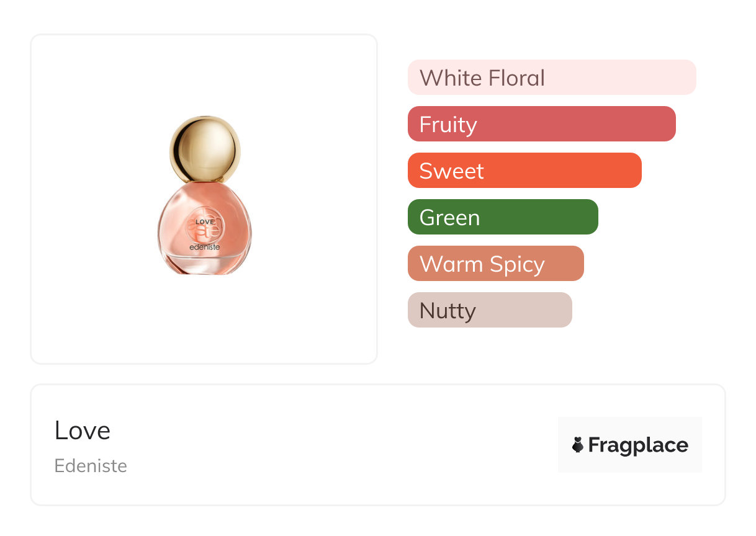Click the edeniste text printed on the bottle

[204, 248]
